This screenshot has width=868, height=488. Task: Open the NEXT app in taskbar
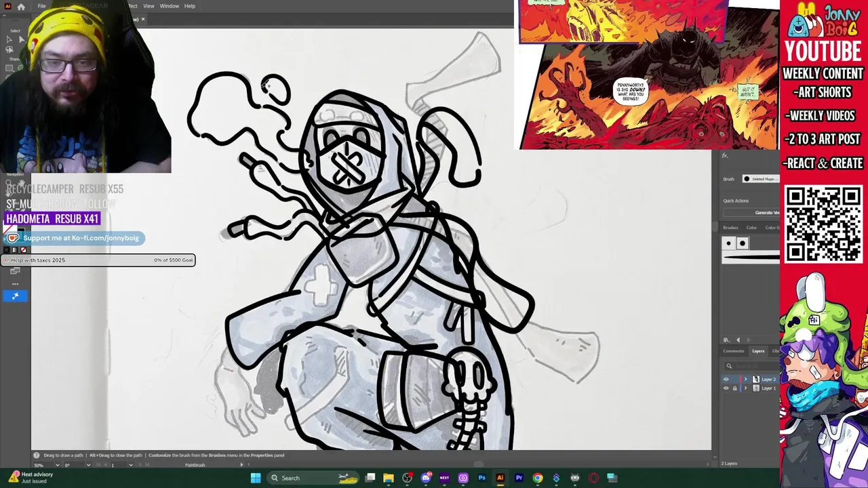444,478
